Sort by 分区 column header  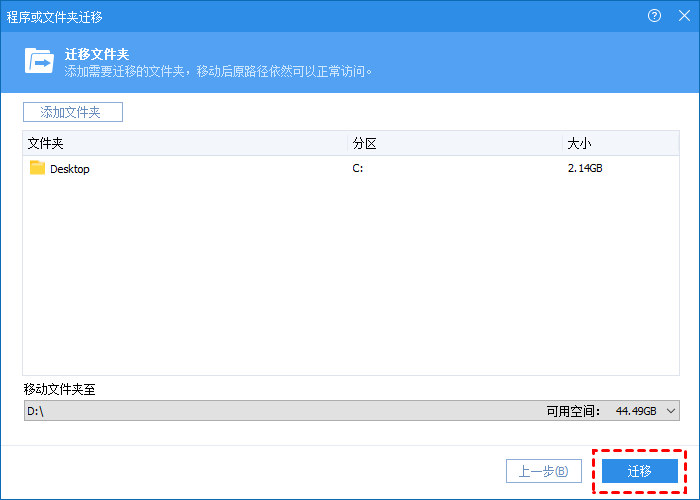pos(455,143)
